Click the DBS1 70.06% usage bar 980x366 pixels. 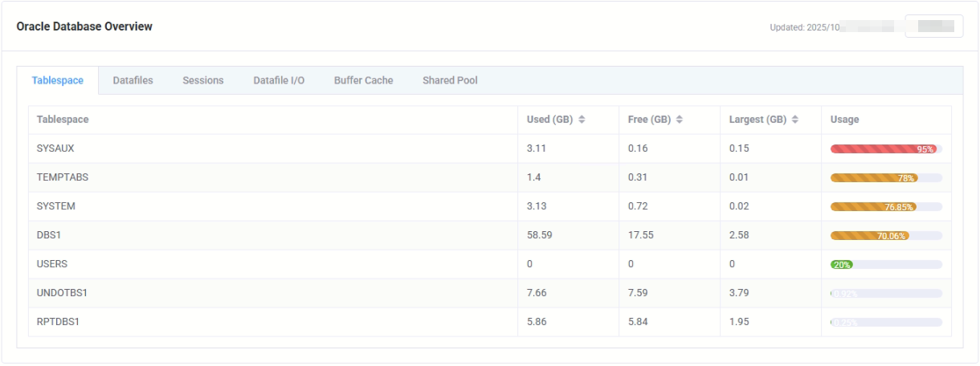click(885, 236)
